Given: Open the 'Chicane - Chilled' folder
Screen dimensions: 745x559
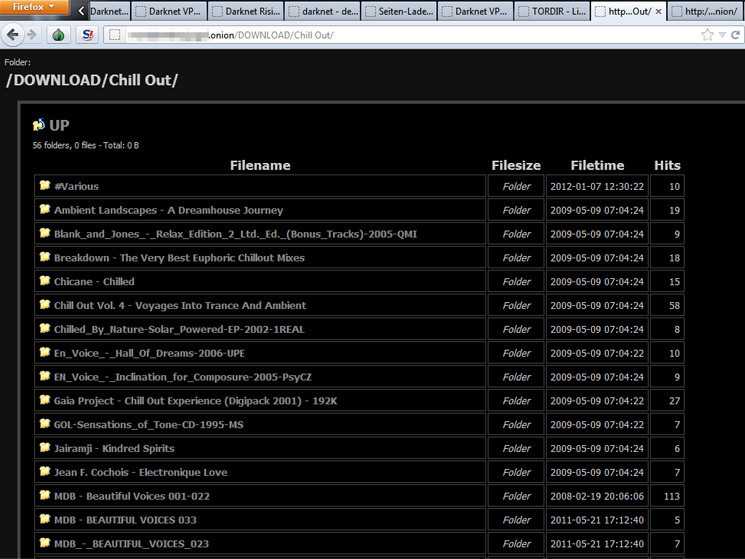Looking at the screenshot, I should click(94, 282).
